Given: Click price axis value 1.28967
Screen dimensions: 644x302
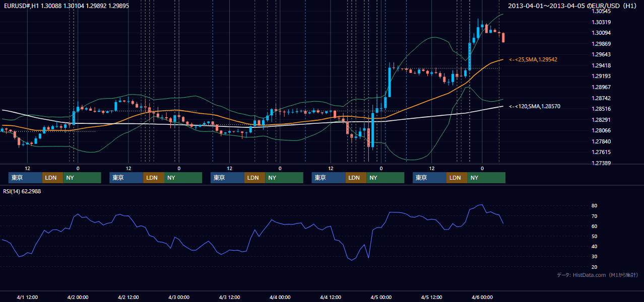Looking at the screenshot, I should coord(601,87).
